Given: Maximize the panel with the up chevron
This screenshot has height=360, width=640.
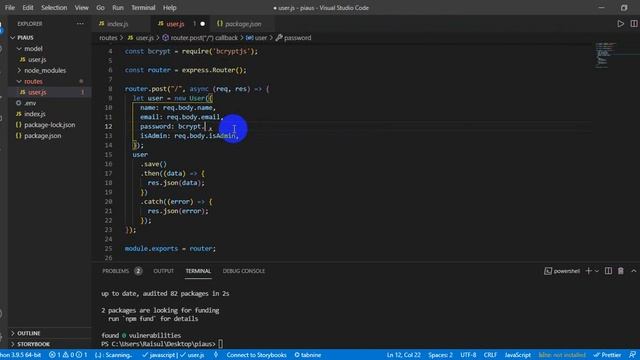Looking at the screenshot, I should point(633,271).
